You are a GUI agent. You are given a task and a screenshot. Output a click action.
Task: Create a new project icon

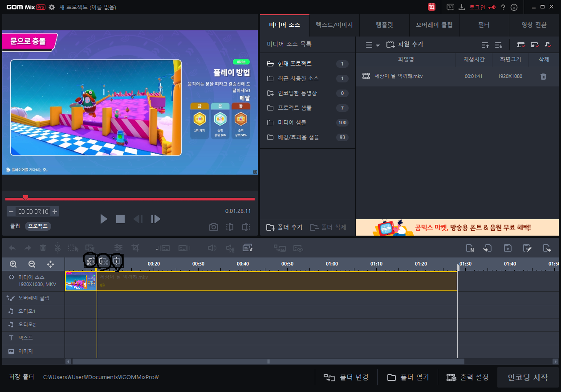(469, 248)
